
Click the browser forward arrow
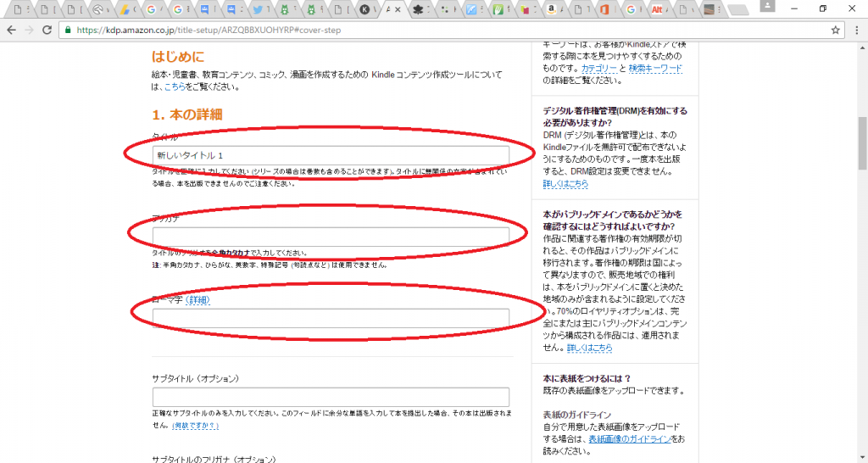pyautogui.click(x=30, y=30)
